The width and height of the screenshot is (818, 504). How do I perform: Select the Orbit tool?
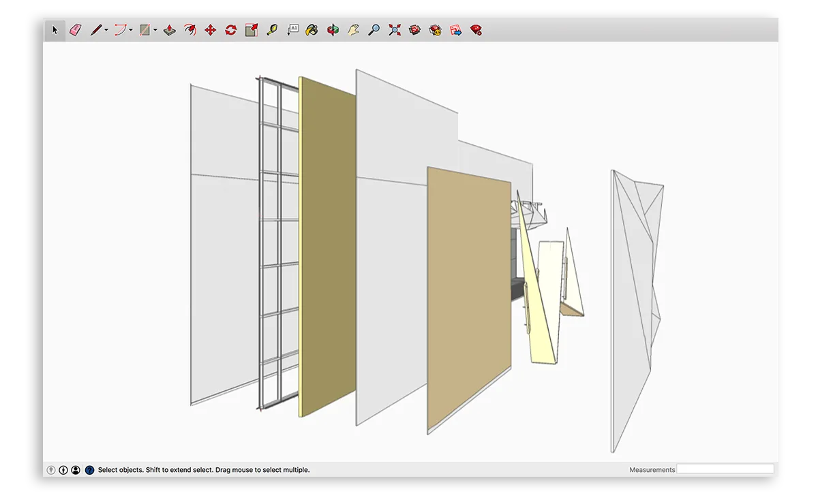(333, 30)
